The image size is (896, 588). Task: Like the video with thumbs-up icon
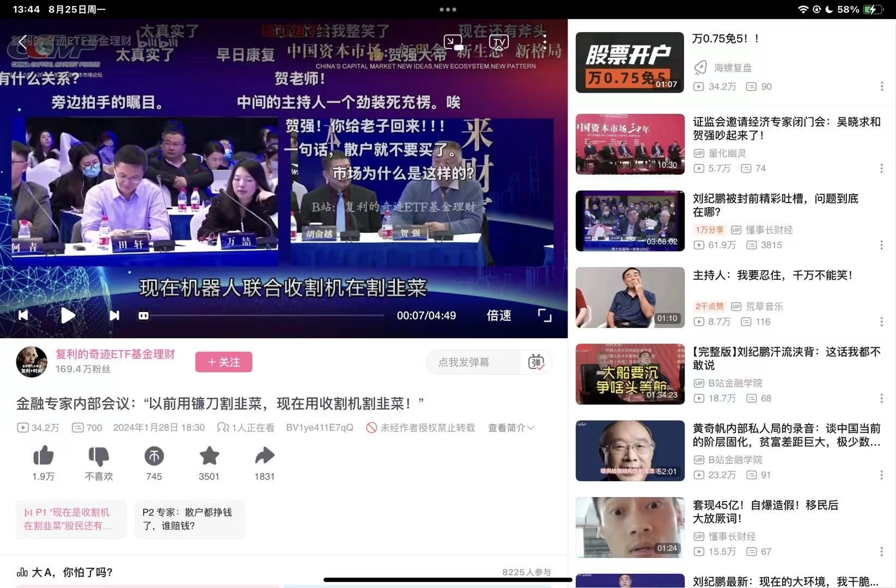[x=43, y=456]
